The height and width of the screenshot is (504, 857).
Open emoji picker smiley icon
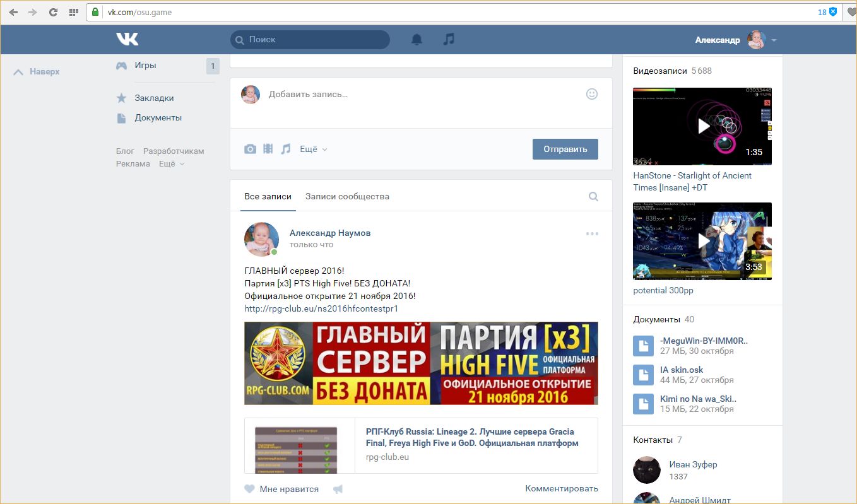click(x=591, y=94)
